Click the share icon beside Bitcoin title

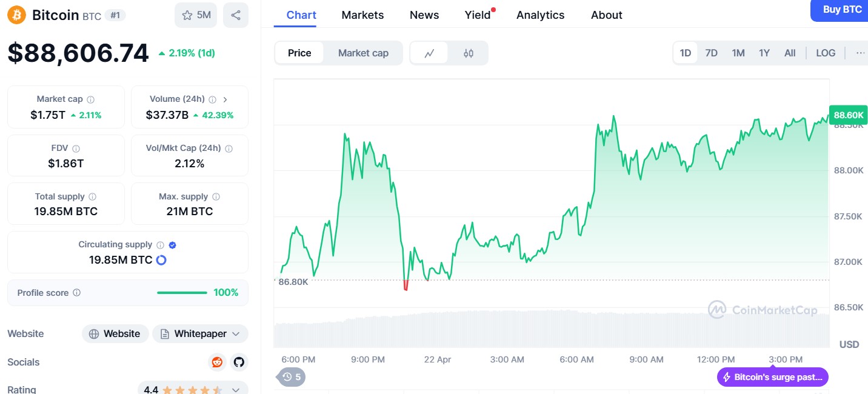coord(236,15)
